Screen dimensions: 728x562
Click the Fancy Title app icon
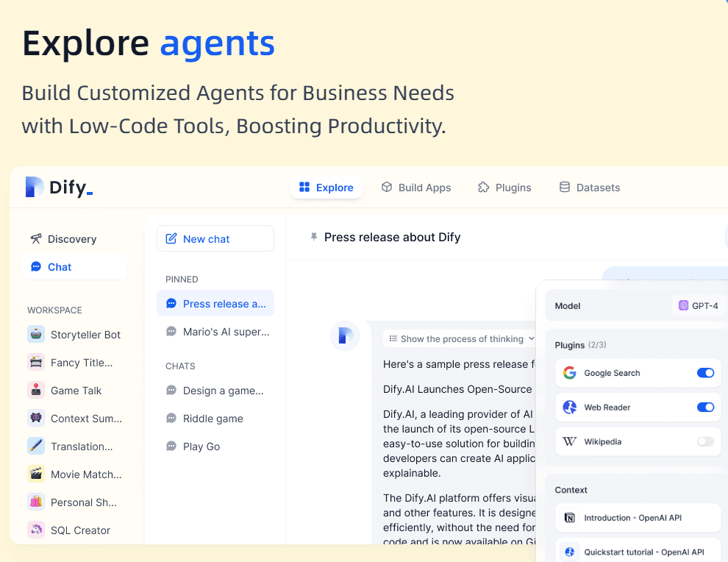(36, 362)
